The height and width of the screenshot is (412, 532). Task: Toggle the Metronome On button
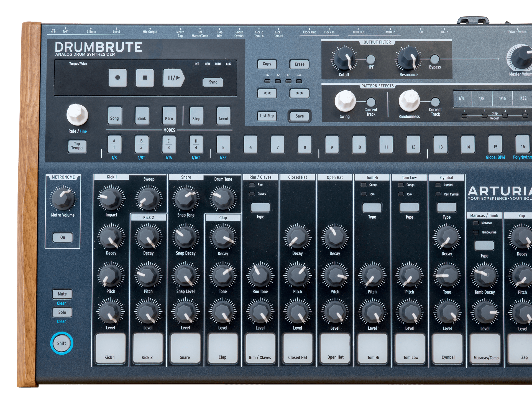tap(63, 237)
